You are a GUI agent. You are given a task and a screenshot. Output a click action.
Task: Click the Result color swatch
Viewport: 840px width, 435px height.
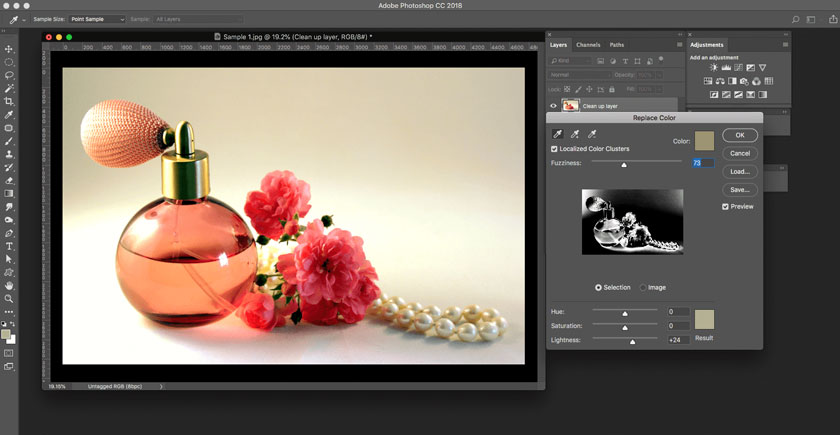(705, 320)
